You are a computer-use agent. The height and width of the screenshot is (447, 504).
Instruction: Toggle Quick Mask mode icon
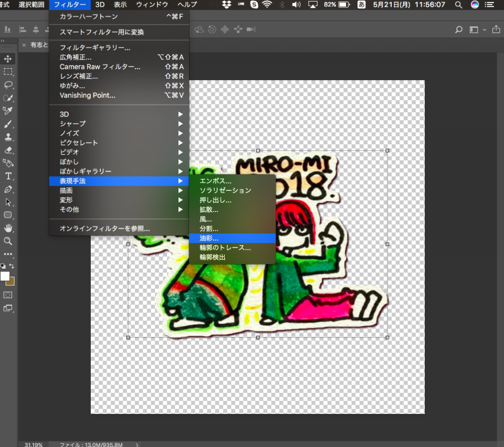click(x=8, y=295)
